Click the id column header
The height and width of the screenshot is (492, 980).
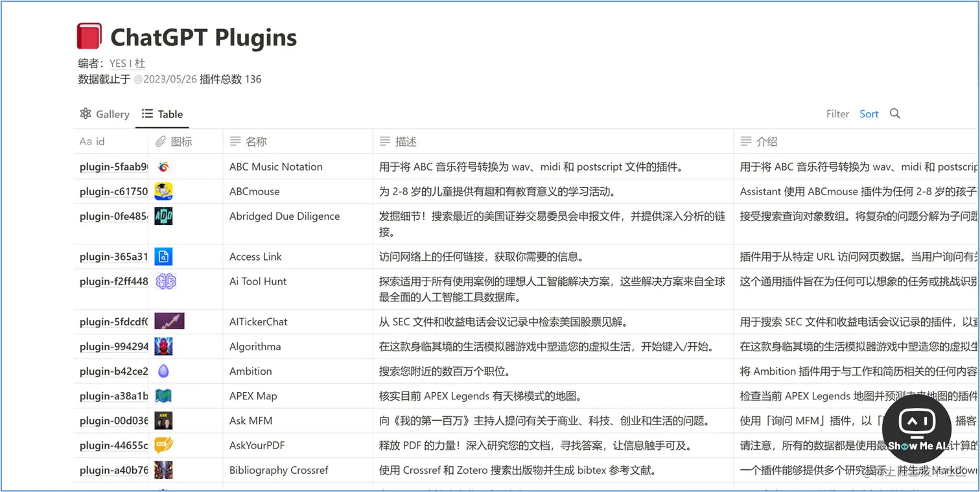pyautogui.click(x=111, y=141)
